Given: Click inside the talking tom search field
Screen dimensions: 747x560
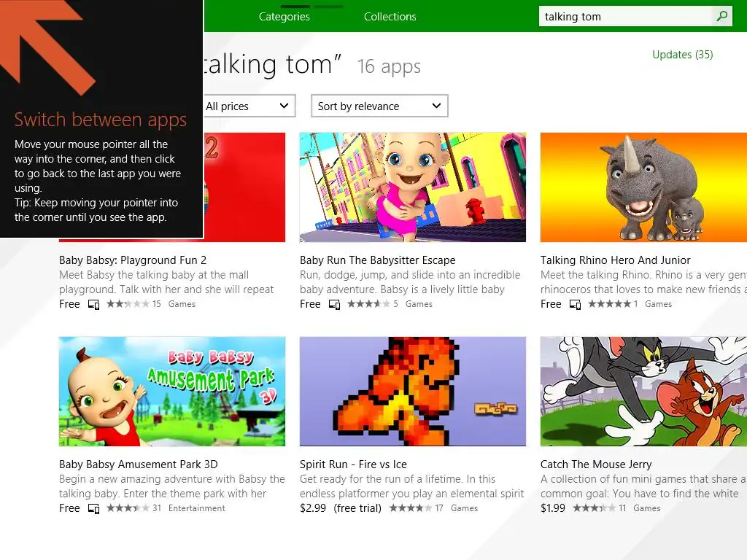Looking at the screenshot, I should point(627,16).
